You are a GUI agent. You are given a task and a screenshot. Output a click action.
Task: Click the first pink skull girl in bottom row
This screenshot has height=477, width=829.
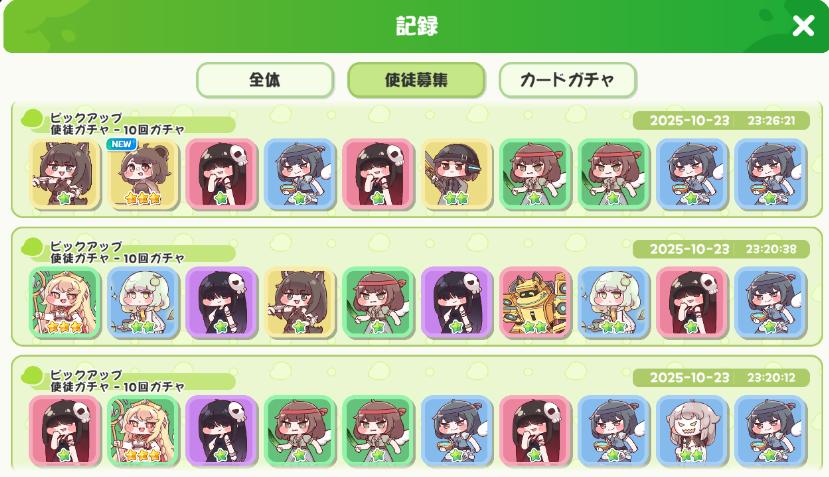click(x=65, y=431)
